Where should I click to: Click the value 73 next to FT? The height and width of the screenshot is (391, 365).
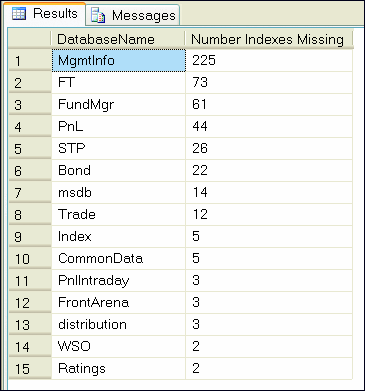point(269,82)
